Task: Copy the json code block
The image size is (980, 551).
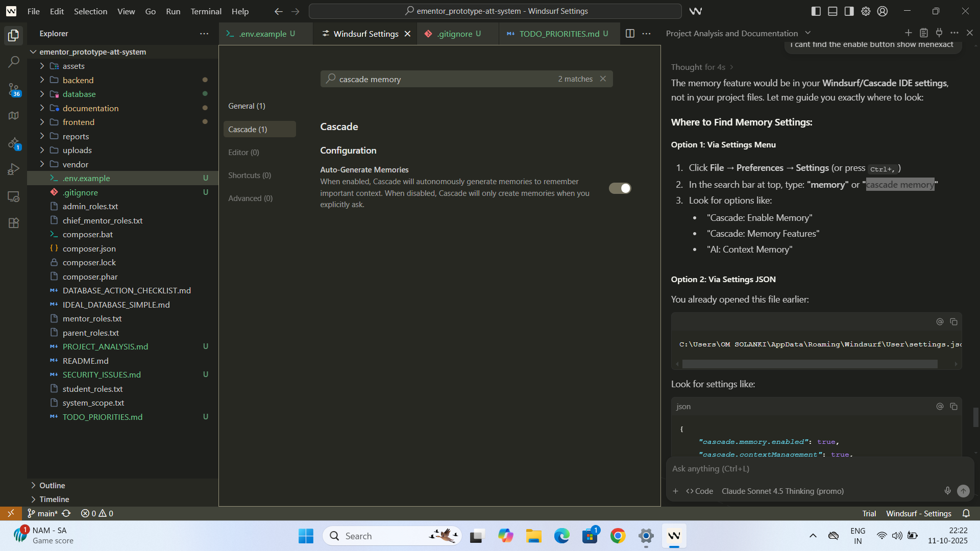Action: (x=953, y=406)
